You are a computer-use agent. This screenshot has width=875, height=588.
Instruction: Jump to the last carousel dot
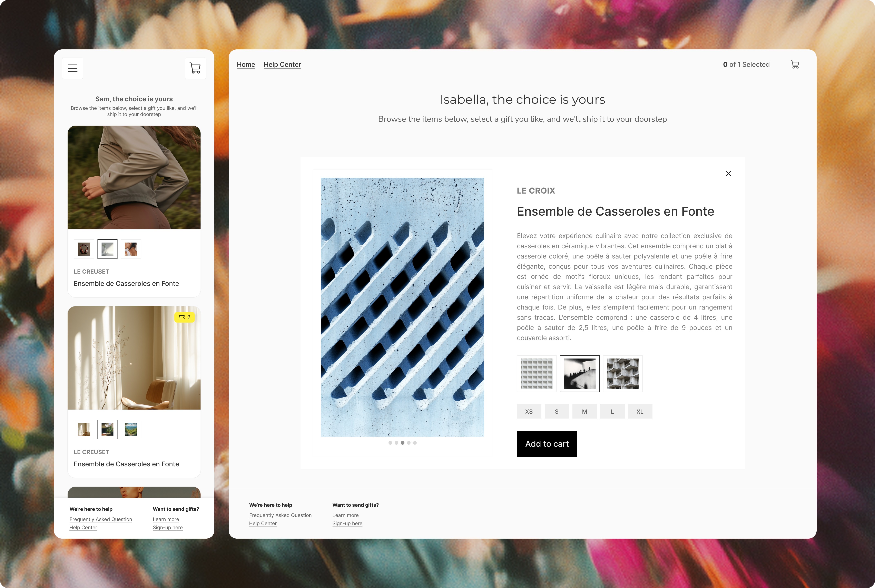coord(415,443)
